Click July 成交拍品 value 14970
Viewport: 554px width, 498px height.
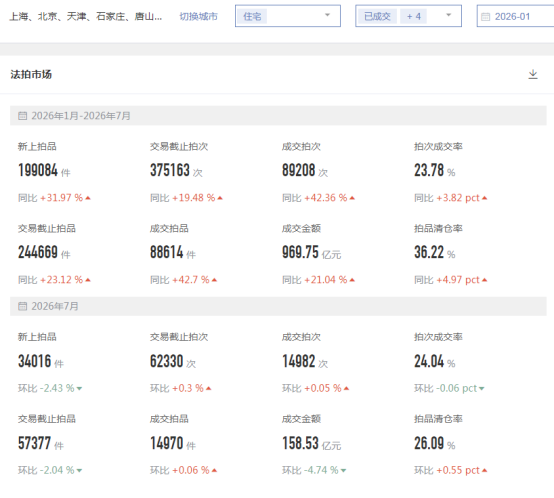(167, 443)
